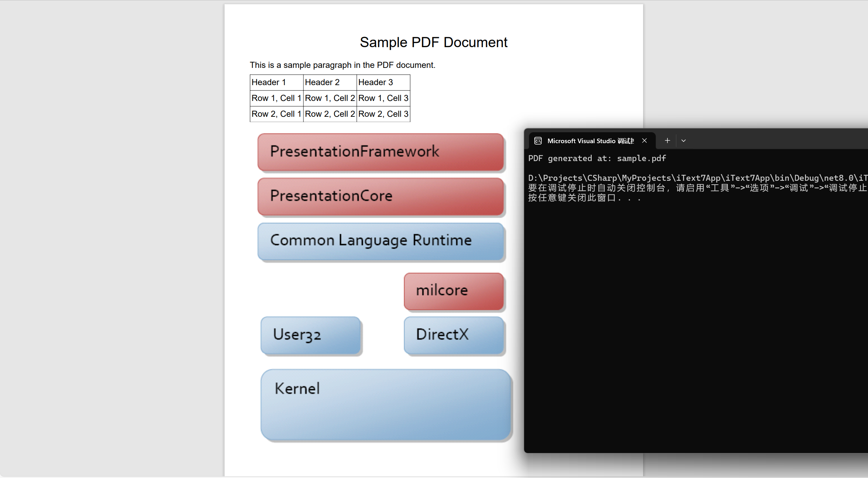Close the Visual Studio debug console tab
This screenshot has height=478, width=868.
[x=645, y=140]
